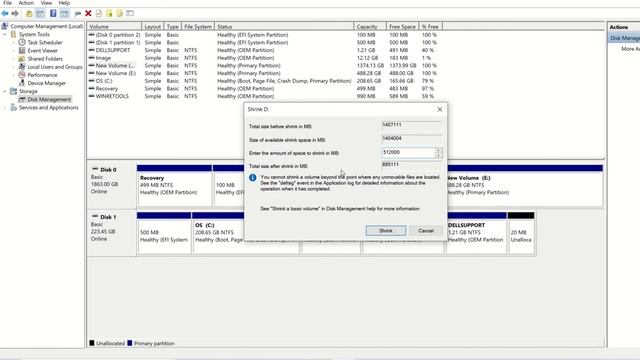Click the 500 MB EFI System partition on Disk 1
The width and height of the screenshot is (640, 360).
point(164,233)
